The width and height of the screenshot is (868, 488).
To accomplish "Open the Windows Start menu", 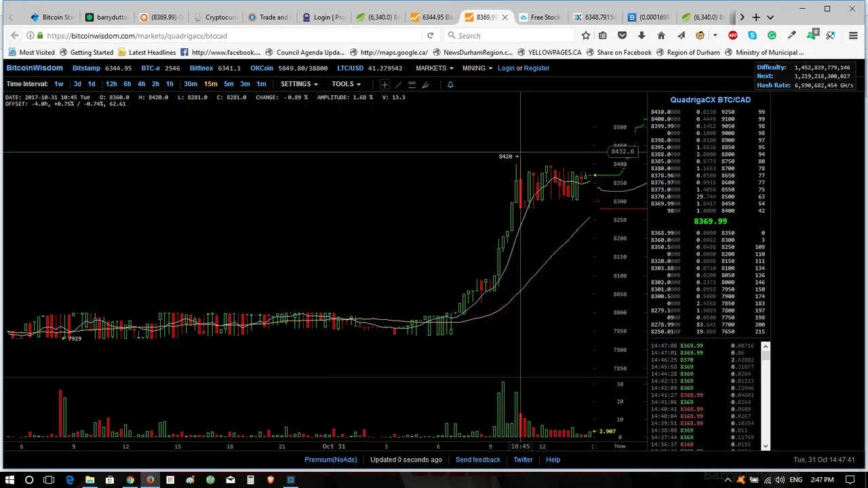I will click(9, 480).
